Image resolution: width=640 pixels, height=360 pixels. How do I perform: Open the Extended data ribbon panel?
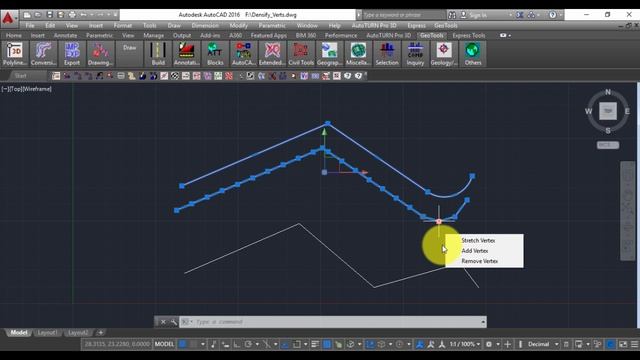click(x=272, y=53)
